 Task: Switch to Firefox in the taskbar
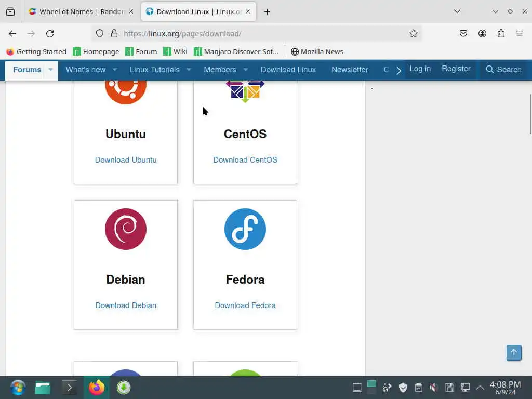tap(96, 388)
